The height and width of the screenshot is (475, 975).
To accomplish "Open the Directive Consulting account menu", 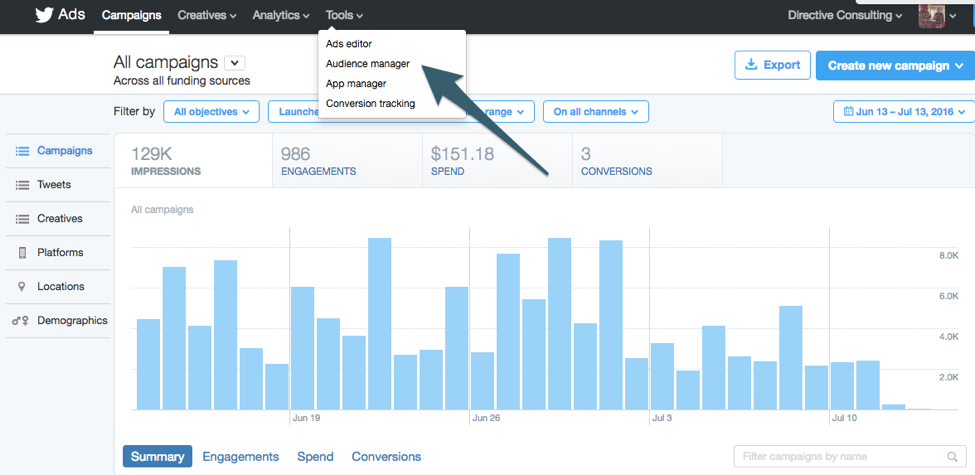I will 845,15.
